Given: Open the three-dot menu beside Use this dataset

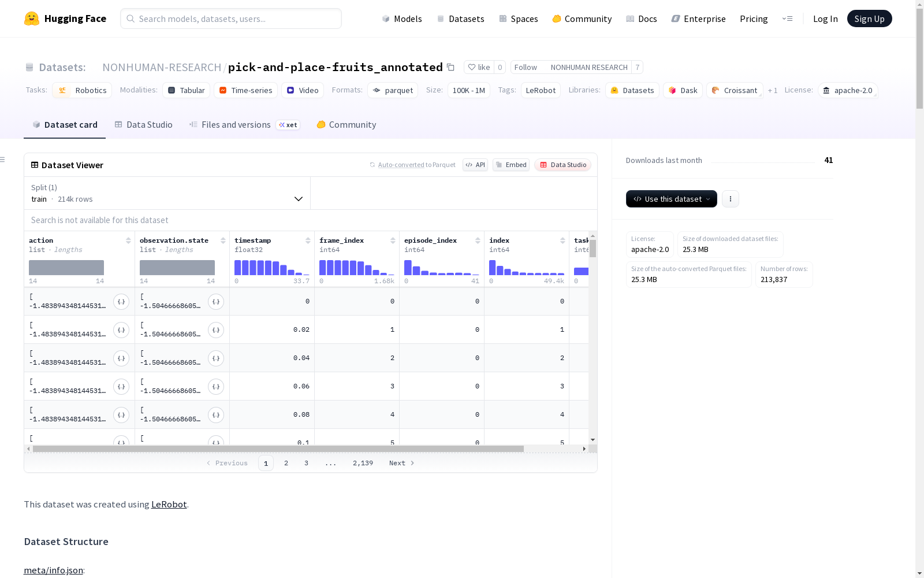Looking at the screenshot, I should [731, 199].
